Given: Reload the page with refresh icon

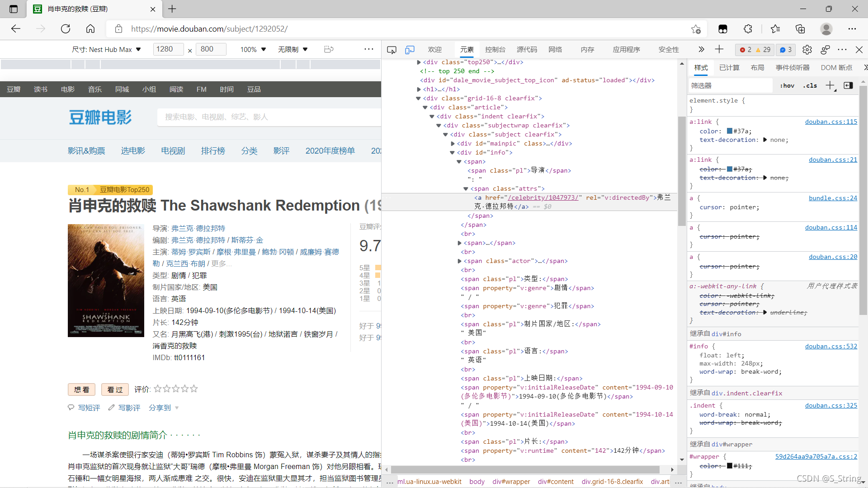Looking at the screenshot, I should pyautogui.click(x=66, y=29).
